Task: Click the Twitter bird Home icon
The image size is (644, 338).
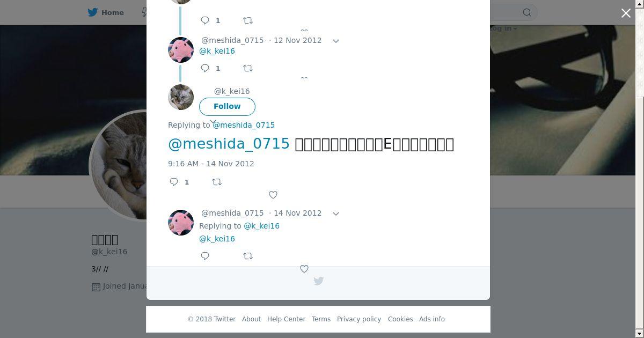Action: coord(93,12)
